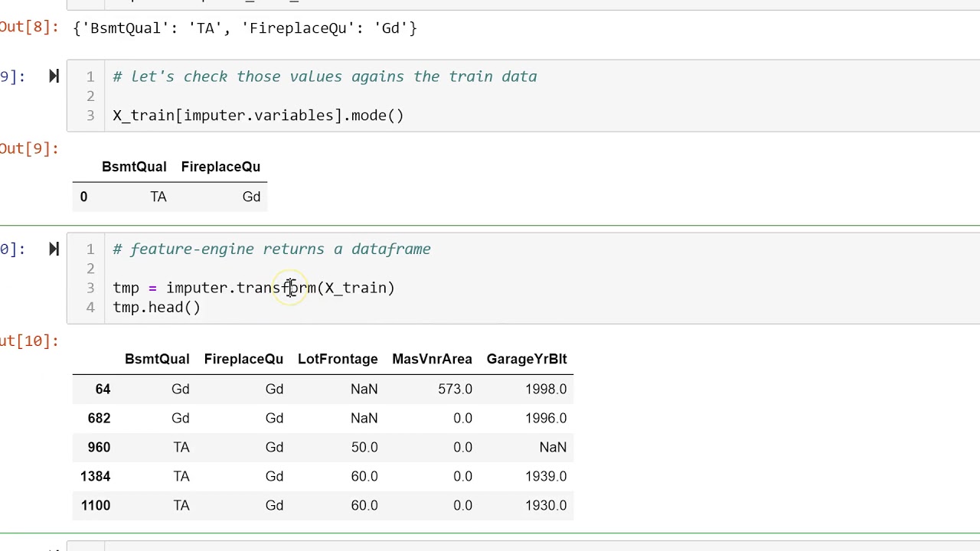This screenshot has width=980, height=551.
Task: Click the FireplaceQu Gd value in row 1100
Action: pyautogui.click(x=274, y=505)
